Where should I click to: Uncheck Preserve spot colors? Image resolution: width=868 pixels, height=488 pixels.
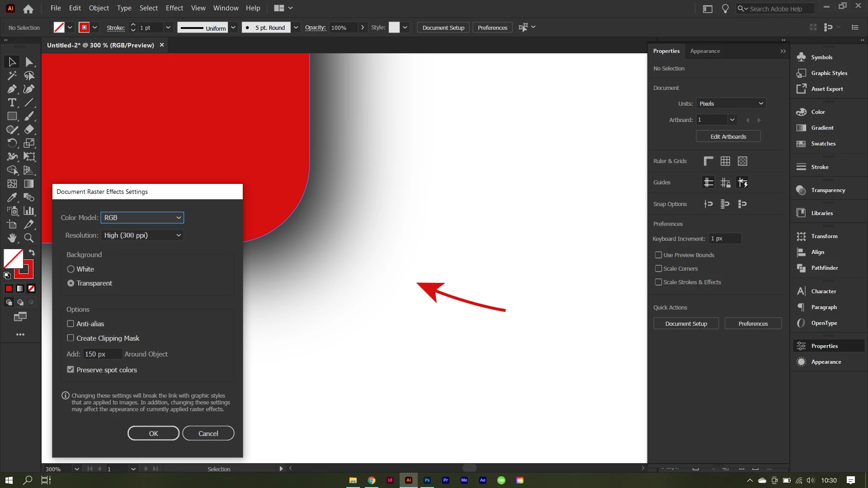[71, 370]
